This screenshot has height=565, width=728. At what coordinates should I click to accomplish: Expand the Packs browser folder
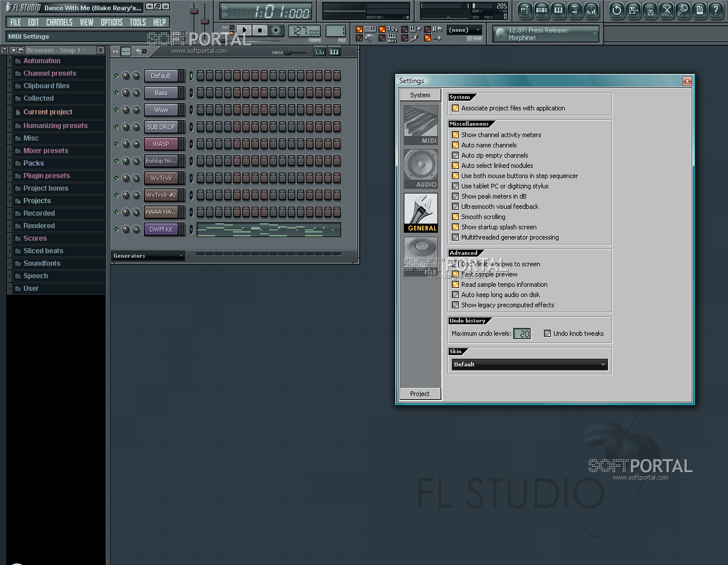click(56, 163)
